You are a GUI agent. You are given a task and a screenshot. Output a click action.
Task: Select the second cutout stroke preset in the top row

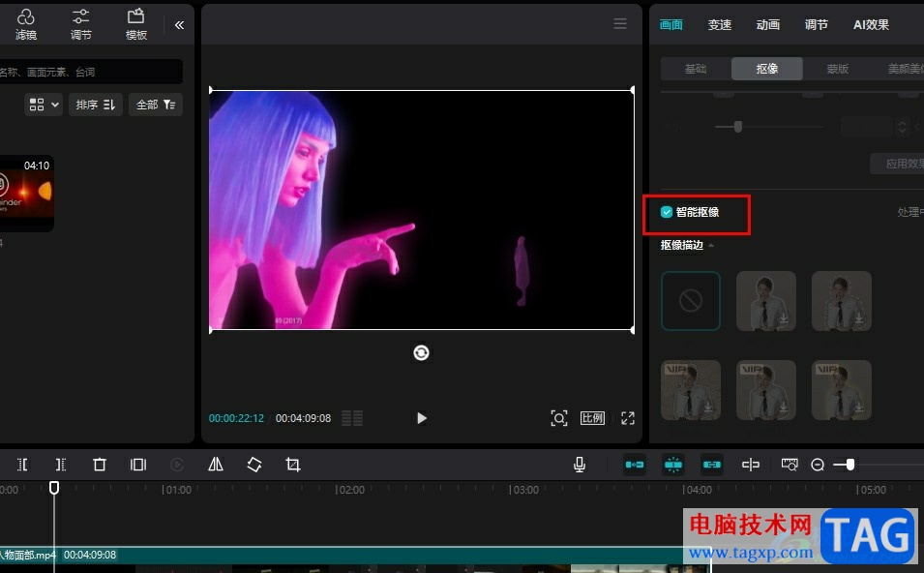coord(842,301)
